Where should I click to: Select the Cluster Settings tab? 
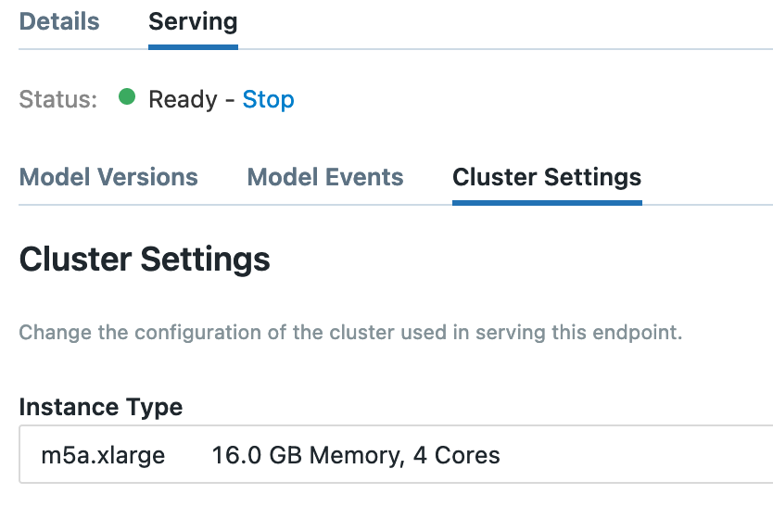[547, 177]
